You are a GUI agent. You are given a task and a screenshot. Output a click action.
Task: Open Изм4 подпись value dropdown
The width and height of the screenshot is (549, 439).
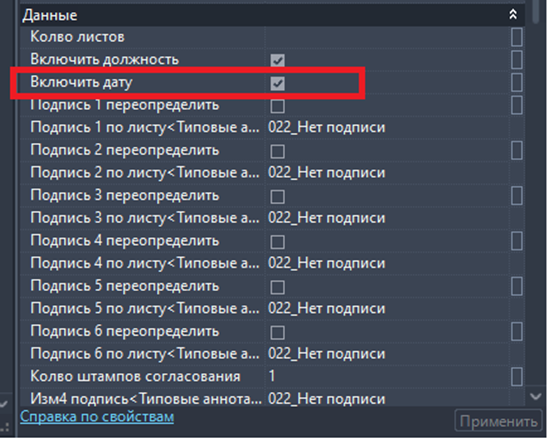point(387,399)
